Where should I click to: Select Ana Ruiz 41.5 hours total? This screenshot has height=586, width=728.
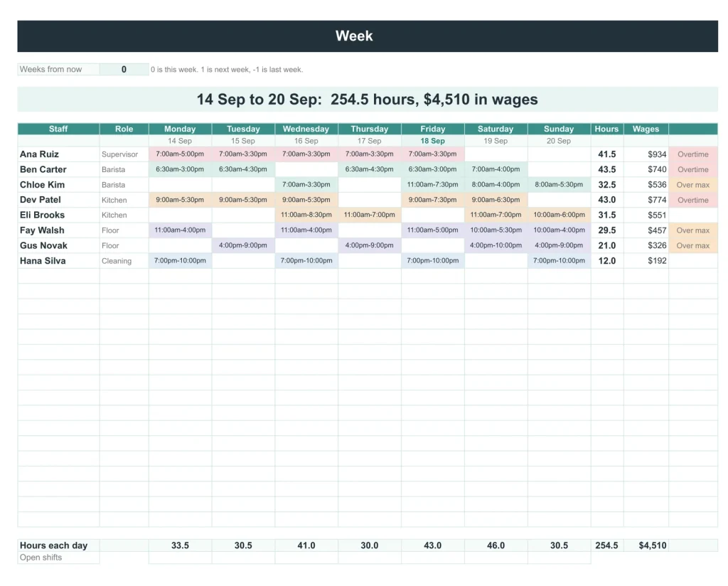[607, 154]
